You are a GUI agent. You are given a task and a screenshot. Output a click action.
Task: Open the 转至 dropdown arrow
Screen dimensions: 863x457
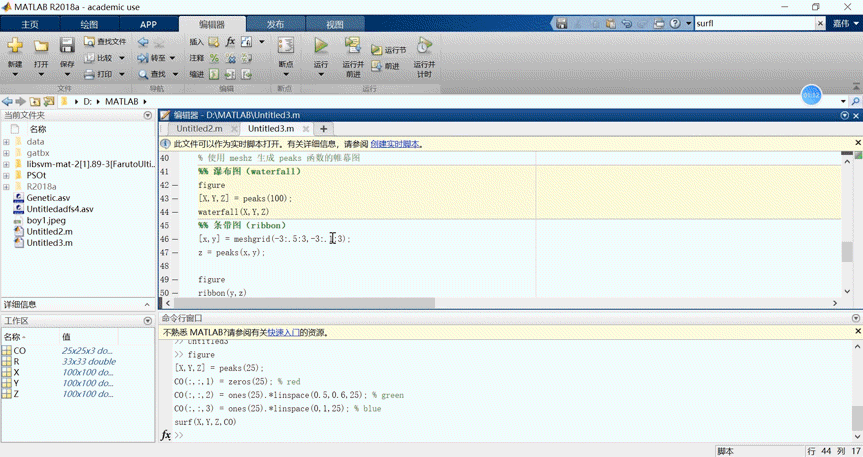(x=172, y=58)
